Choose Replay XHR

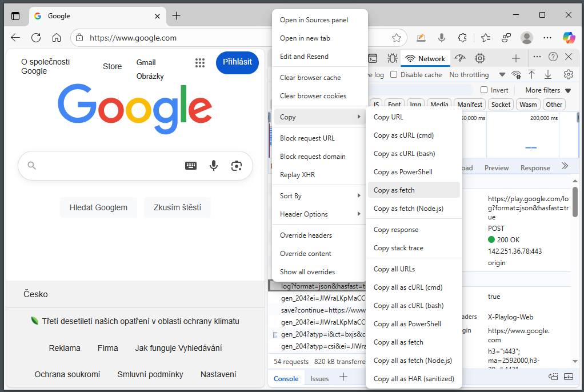tap(319, 175)
